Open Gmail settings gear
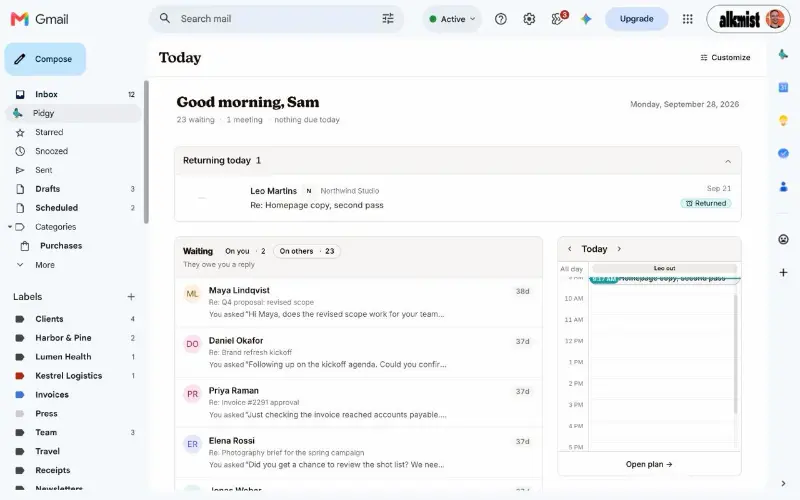 tap(529, 19)
